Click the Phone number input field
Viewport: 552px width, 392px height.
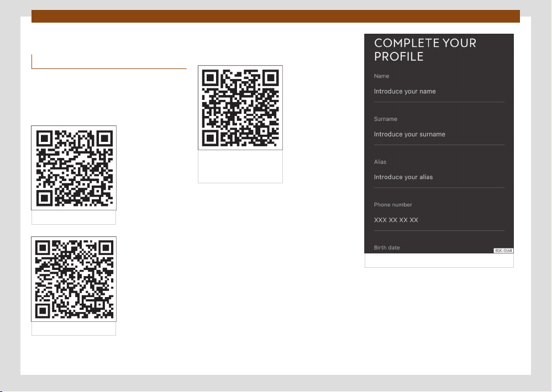click(439, 220)
